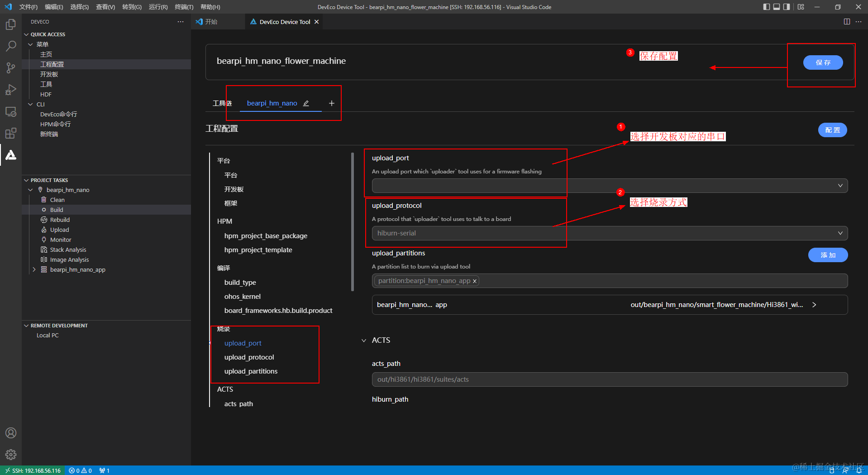This screenshot has width=868, height=475.
Task: Open the Manage gear icon
Action: [x=11, y=455]
